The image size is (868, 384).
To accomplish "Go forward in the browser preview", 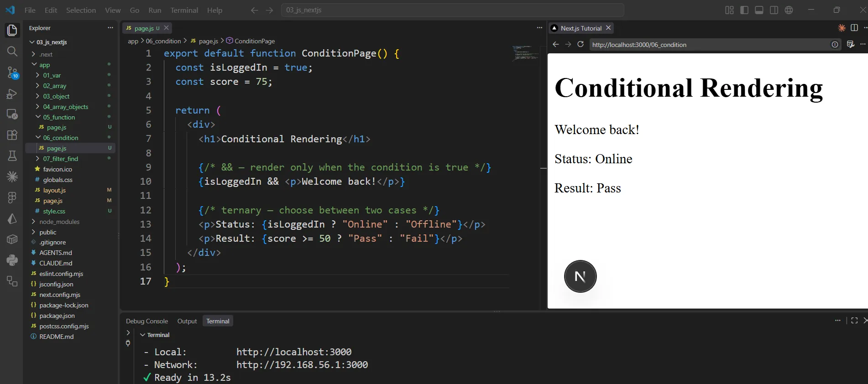I will 568,44.
